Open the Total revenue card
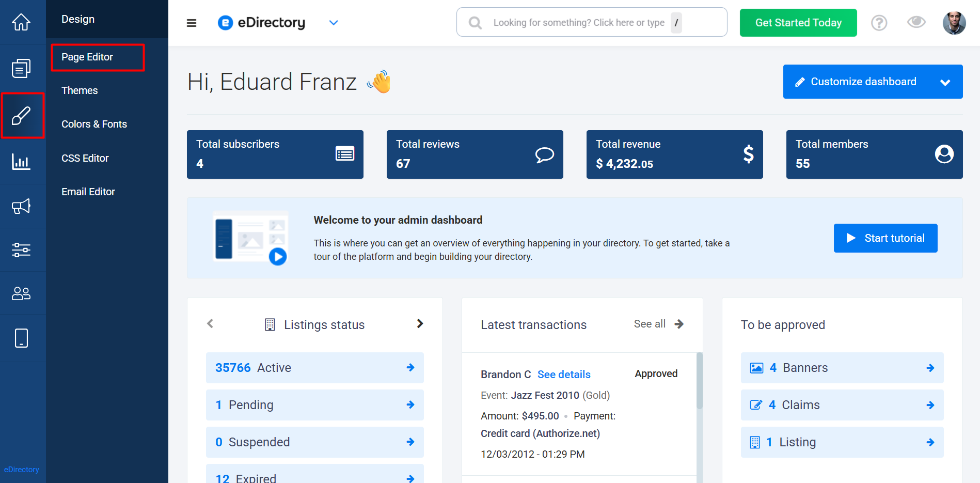Screen dimensions: 980x483 click(675, 154)
